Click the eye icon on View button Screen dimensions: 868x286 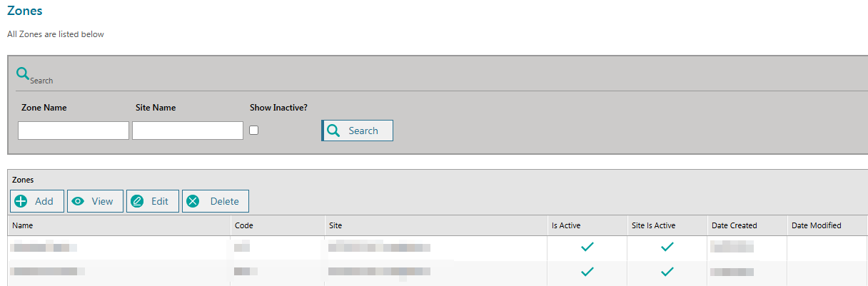coord(79,201)
